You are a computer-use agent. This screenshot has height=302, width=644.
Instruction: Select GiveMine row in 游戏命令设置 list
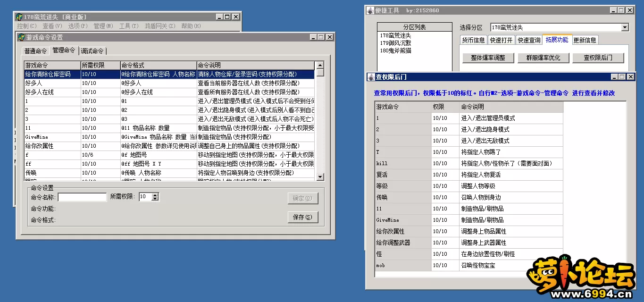point(169,137)
